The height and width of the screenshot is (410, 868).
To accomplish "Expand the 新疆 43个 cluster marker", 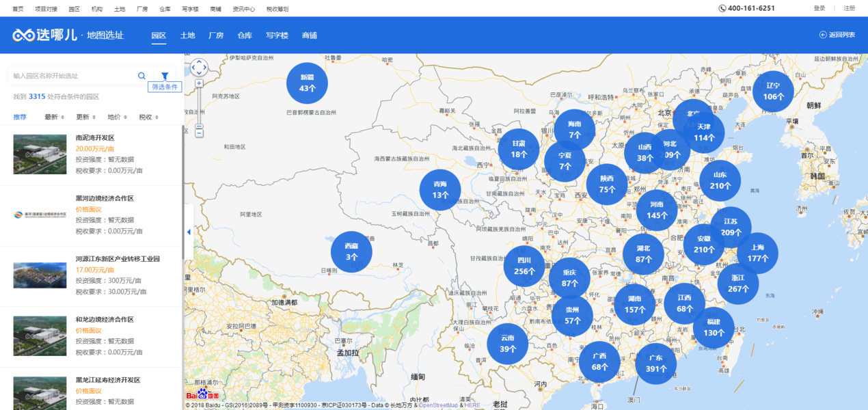I will [307, 83].
